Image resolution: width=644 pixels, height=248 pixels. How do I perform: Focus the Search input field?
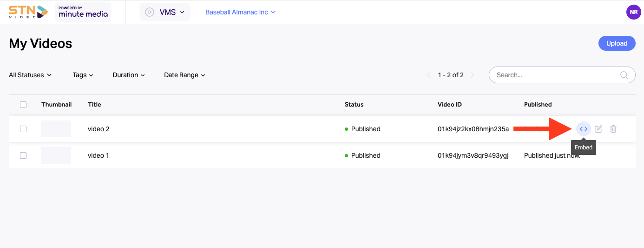(562, 75)
